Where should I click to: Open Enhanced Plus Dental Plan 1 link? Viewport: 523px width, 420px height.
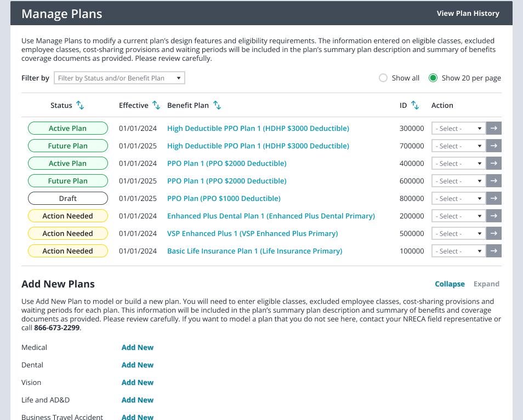click(271, 216)
